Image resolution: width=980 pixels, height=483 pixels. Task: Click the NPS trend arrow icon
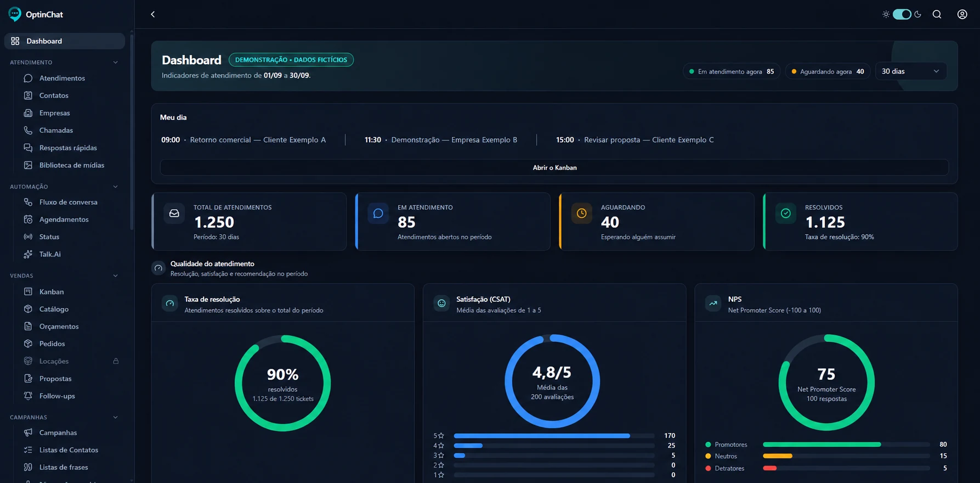tap(713, 303)
